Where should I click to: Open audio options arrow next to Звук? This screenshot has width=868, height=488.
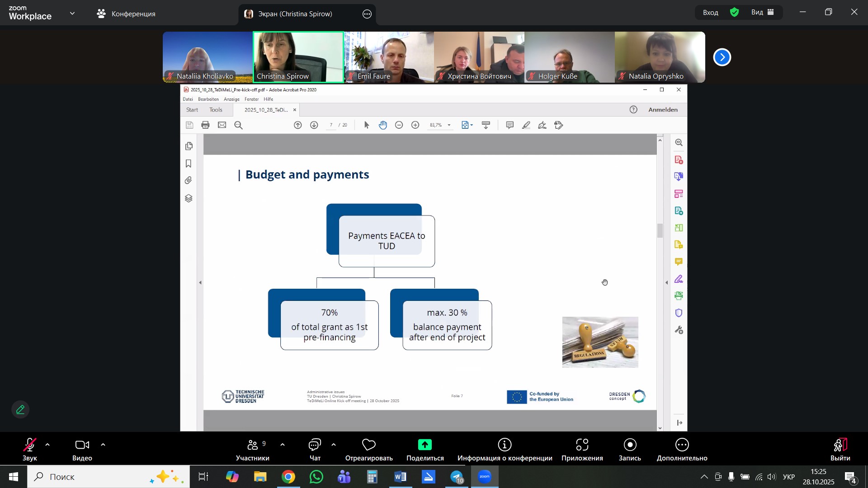47,445
